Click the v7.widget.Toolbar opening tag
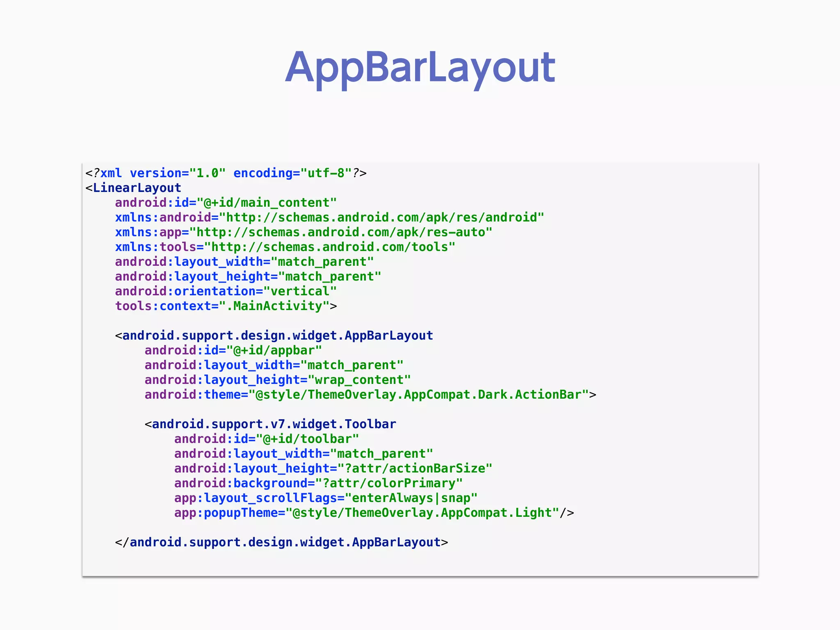The width and height of the screenshot is (840, 630). (271, 424)
